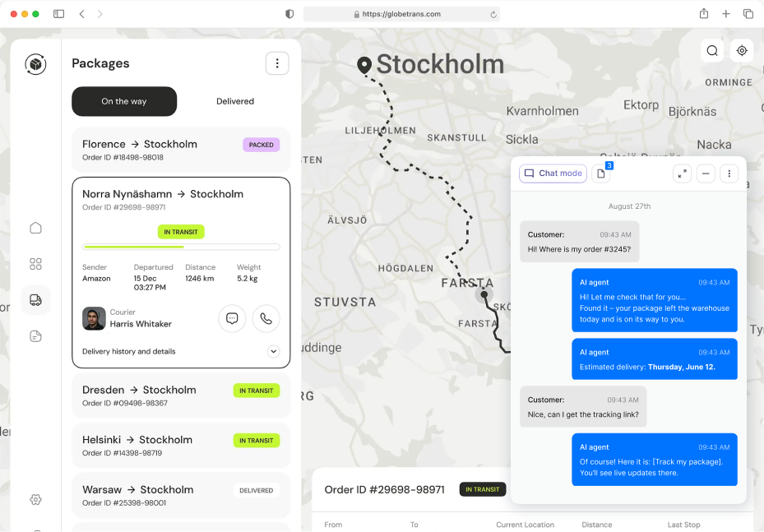Open the home sidebar icon
This screenshot has width=764, height=532.
coord(35,228)
